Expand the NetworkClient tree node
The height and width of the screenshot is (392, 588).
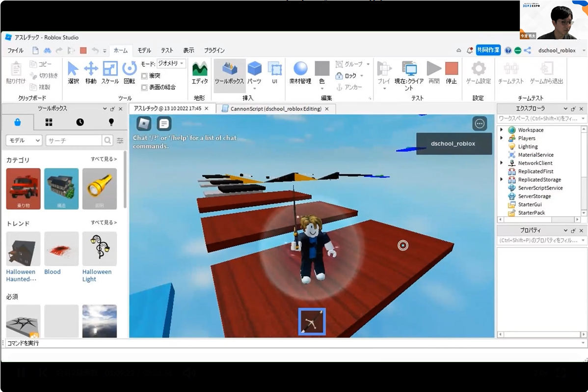tap(502, 163)
